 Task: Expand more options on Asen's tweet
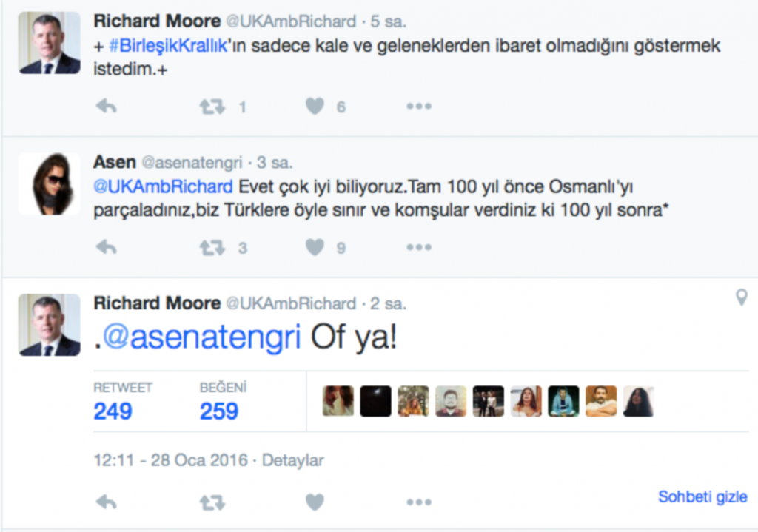[418, 247]
